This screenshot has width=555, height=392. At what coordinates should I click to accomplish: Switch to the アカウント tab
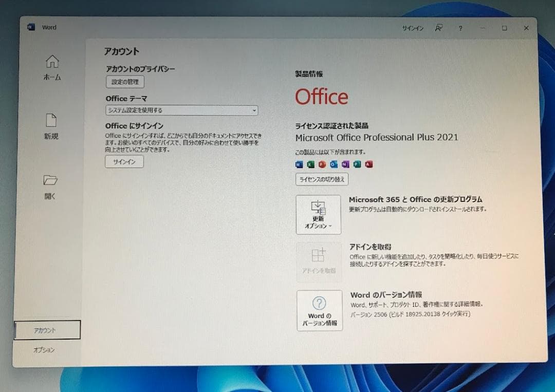point(47,330)
